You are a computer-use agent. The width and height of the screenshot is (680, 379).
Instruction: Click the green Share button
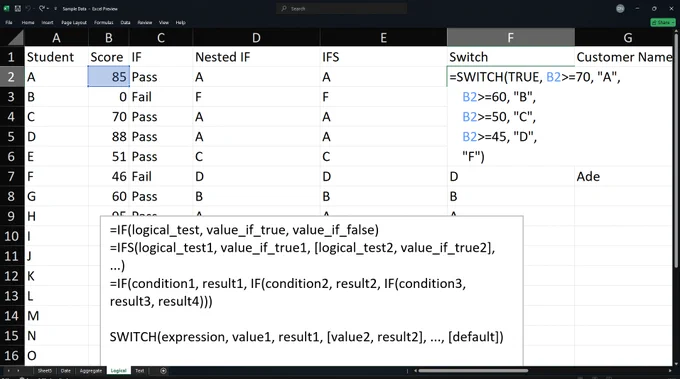663,23
